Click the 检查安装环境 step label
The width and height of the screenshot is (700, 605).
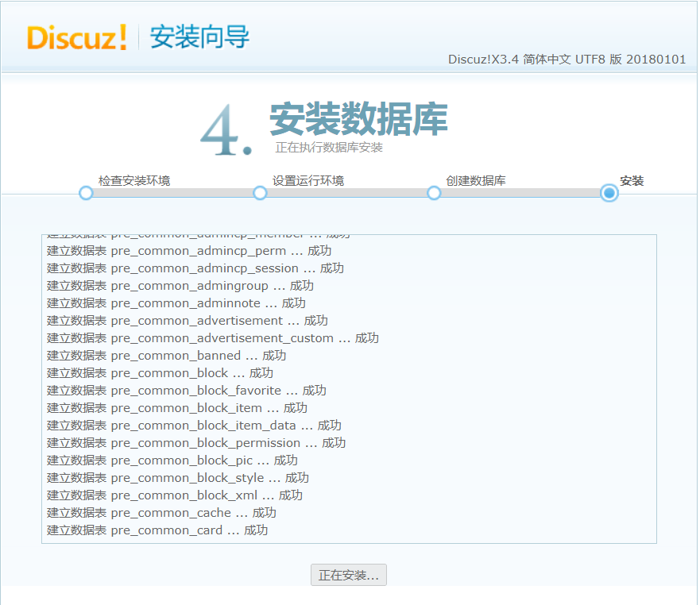134,181
